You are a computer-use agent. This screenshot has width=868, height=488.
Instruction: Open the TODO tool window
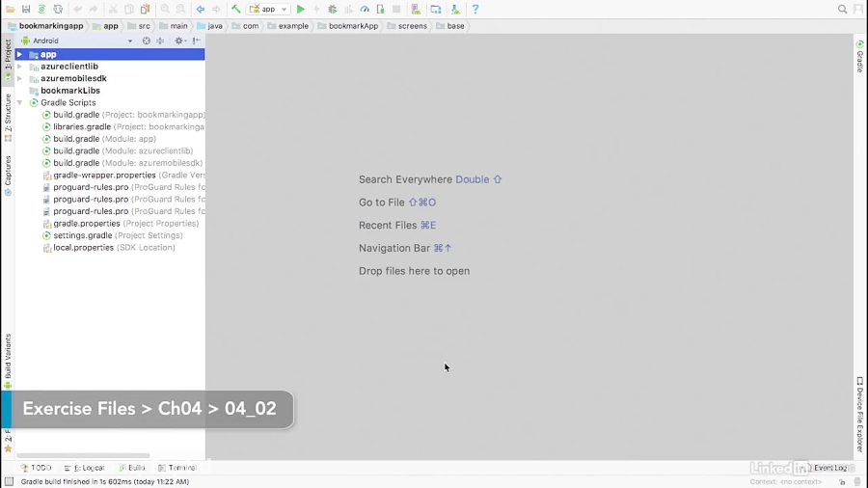click(x=36, y=468)
